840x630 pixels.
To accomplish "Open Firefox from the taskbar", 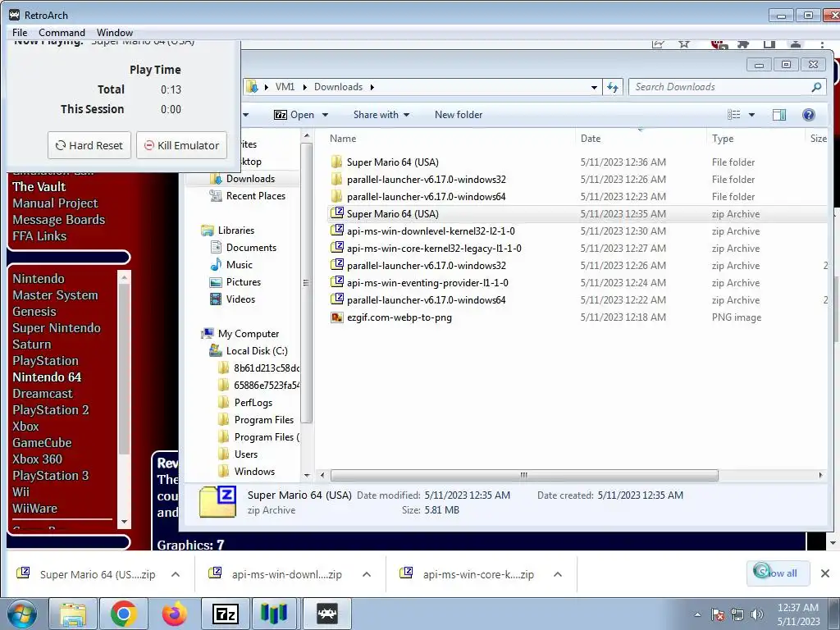I will [175, 614].
